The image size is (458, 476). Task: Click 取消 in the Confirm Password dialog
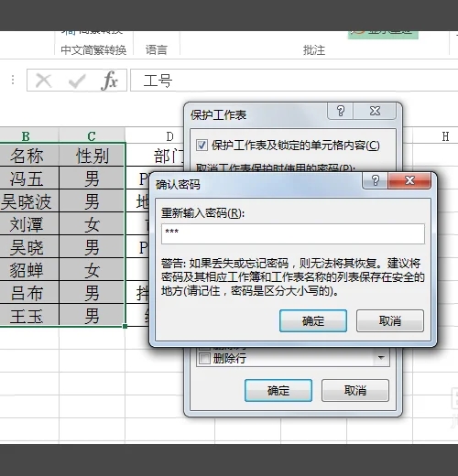[x=390, y=320]
